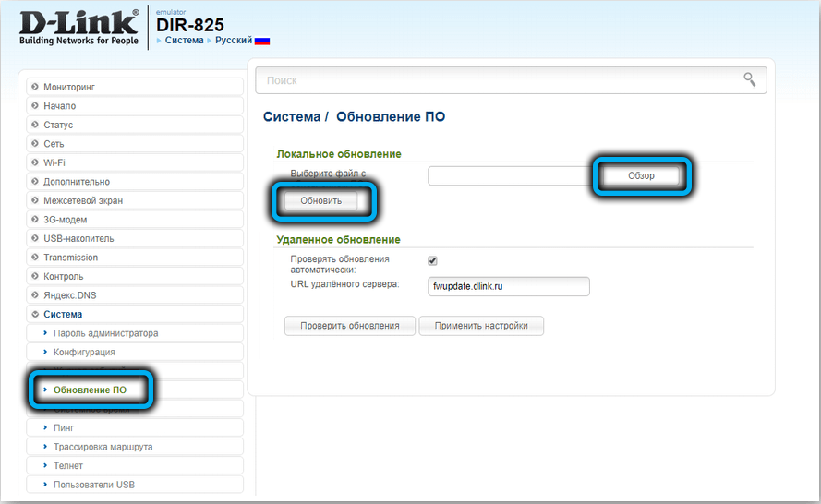Click the search magnifier icon
The width and height of the screenshot is (821, 504).
(x=749, y=80)
